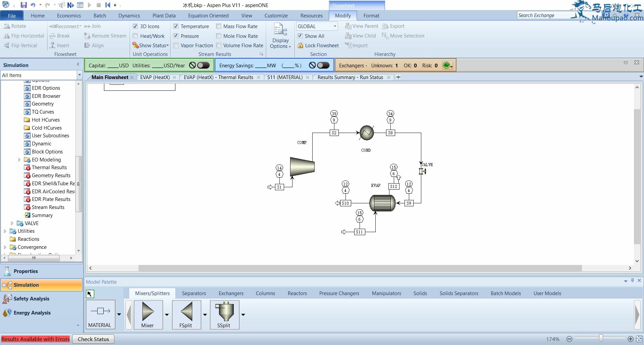This screenshot has width=644, height=345.
Task: Click the Check Status button
Action: tap(93, 339)
